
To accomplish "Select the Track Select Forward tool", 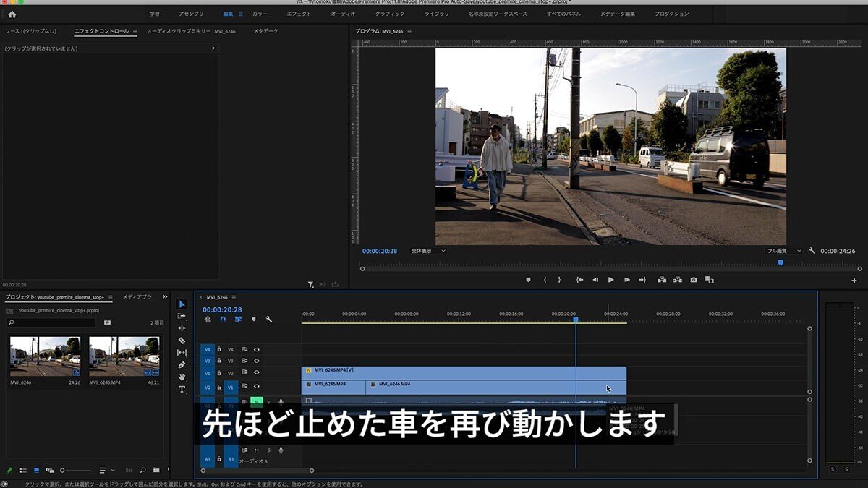I will point(182,317).
